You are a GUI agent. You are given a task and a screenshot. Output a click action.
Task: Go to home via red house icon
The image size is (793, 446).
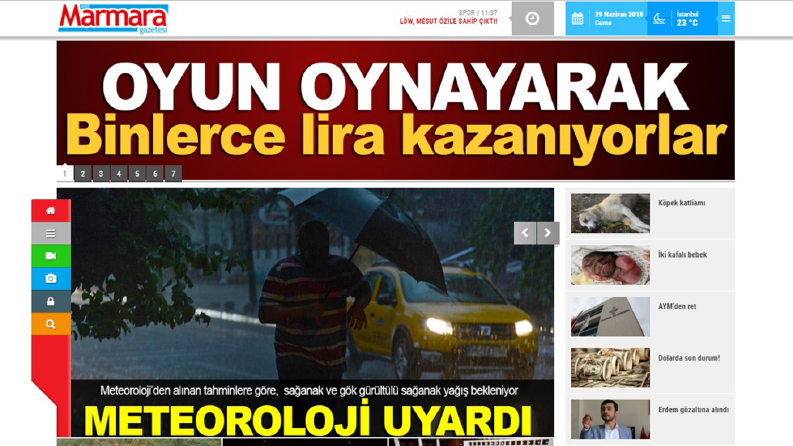point(51,210)
